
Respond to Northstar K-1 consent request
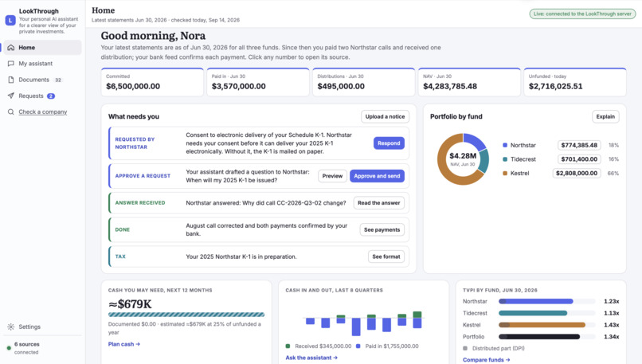tap(389, 143)
